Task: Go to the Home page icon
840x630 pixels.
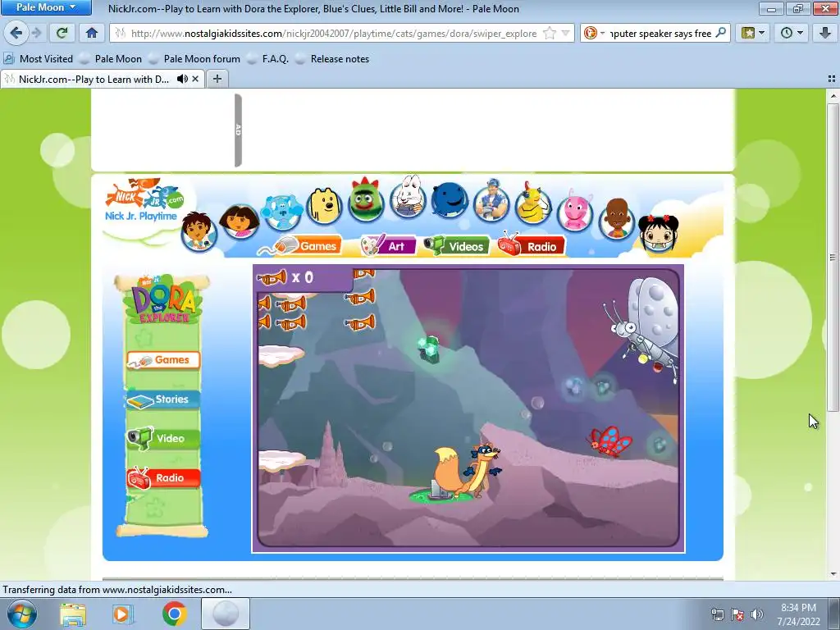Action: coord(92,33)
